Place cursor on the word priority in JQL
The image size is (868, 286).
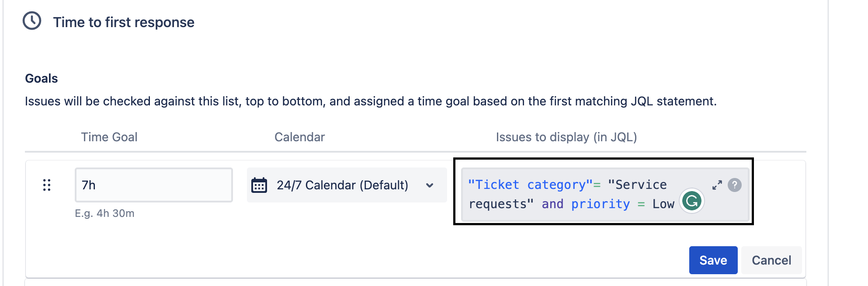click(601, 204)
